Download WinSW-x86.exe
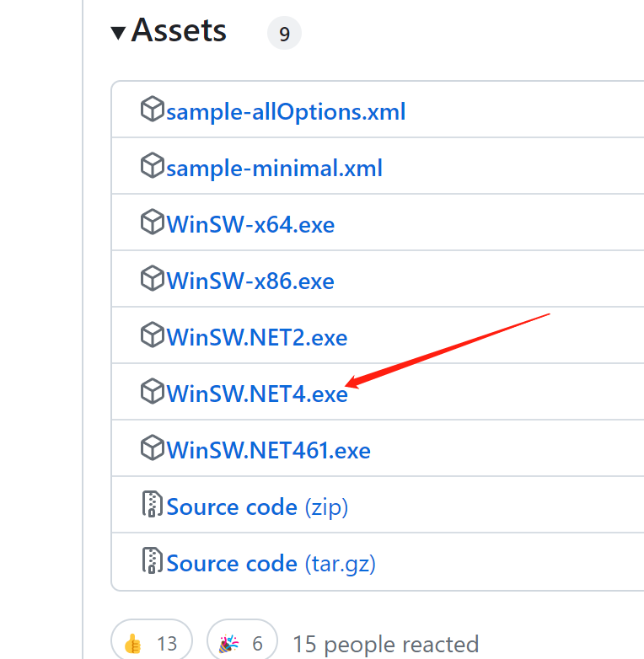Viewport: 644px width, 659px height. tap(250, 281)
